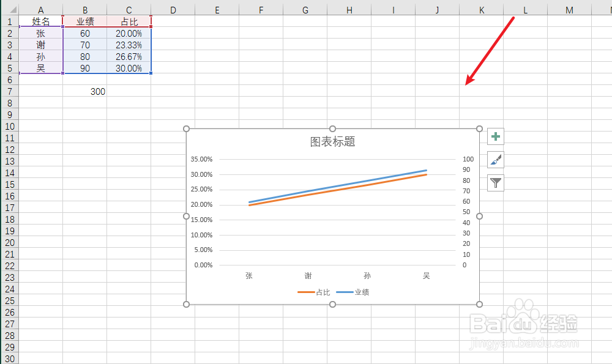Viewport: 612px width, 364px height.
Task: Click the total cell 300
Action: click(84, 91)
